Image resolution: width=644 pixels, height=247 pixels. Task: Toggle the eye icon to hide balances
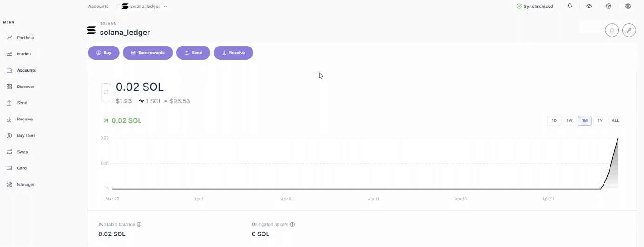pyautogui.click(x=589, y=6)
